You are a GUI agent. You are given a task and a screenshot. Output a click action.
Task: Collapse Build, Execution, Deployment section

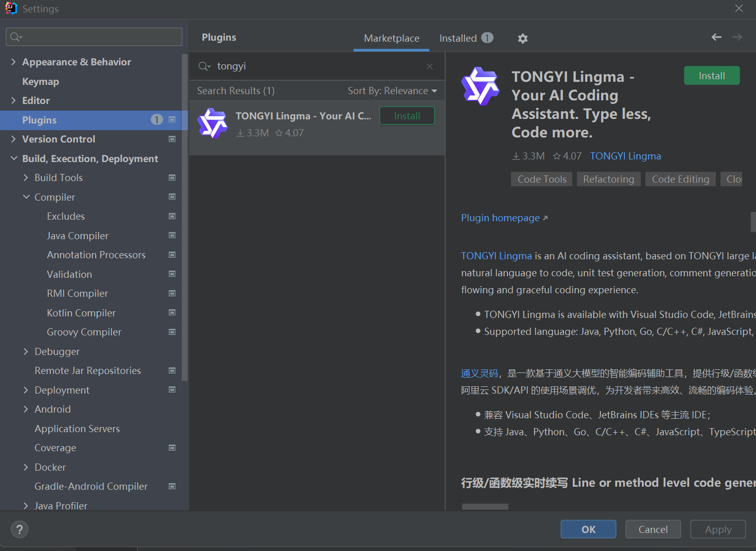[13, 158]
